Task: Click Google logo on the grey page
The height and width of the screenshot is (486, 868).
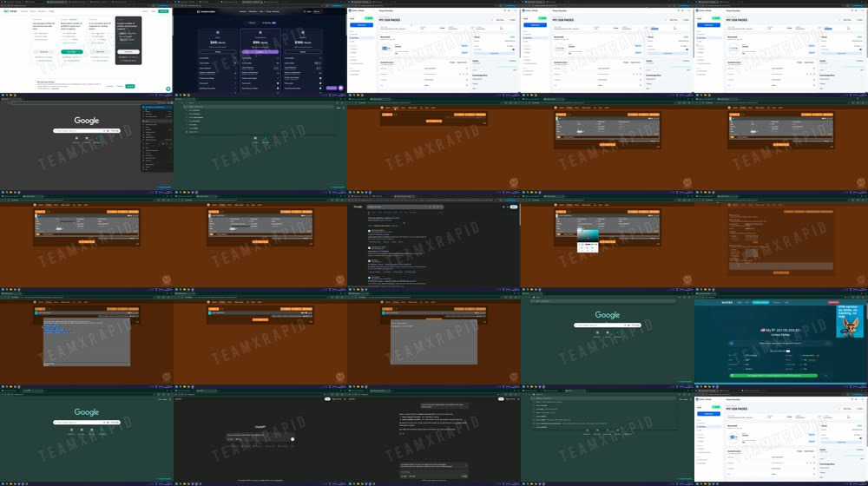Action: (87, 121)
